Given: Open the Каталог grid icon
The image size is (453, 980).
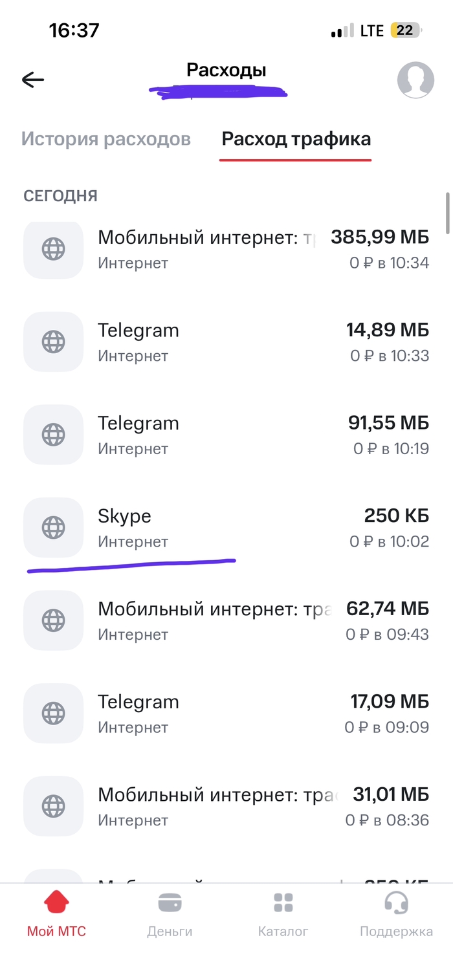Looking at the screenshot, I should pyautogui.click(x=283, y=903).
